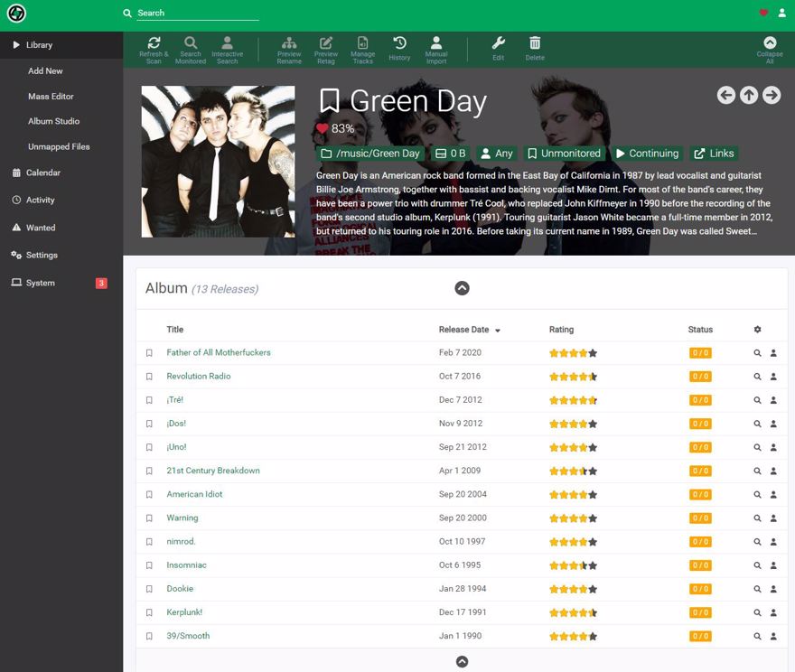
Task: Click /music/Green Day path label
Action: pyautogui.click(x=370, y=154)
